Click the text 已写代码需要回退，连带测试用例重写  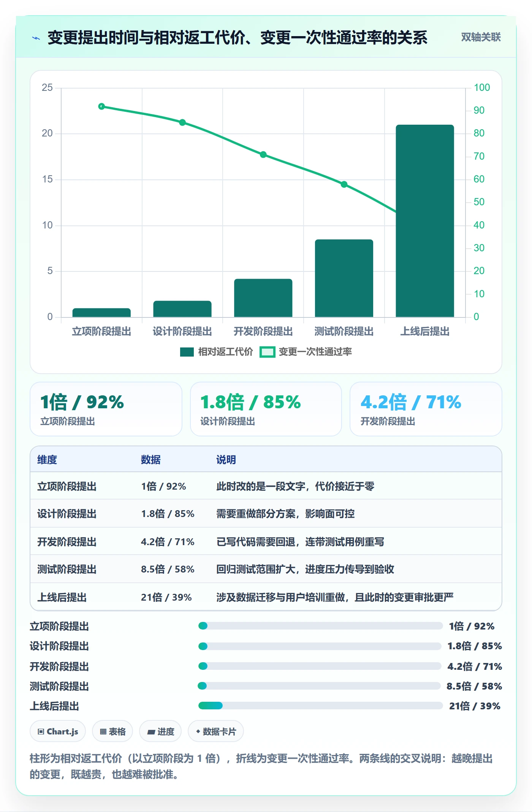point(300,542)
